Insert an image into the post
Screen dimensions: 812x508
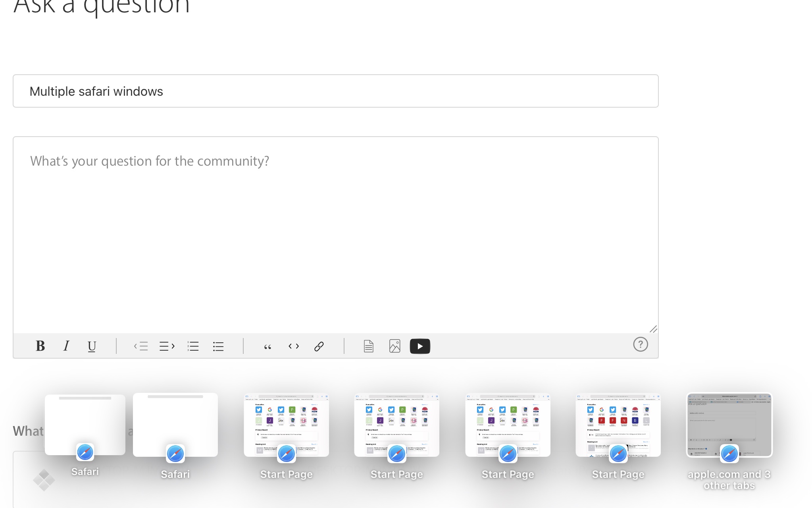pyautogui.click(x=394, y=346)
